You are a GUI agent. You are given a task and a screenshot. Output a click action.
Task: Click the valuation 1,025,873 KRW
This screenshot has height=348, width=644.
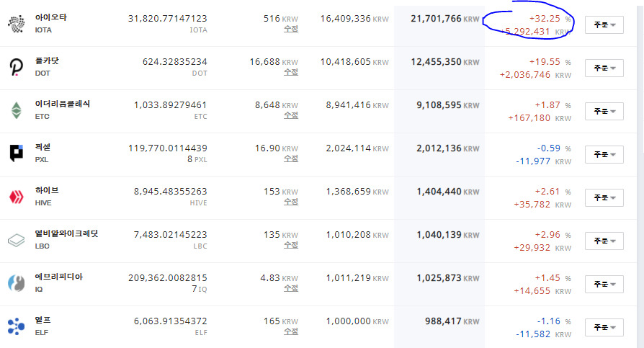448,277
